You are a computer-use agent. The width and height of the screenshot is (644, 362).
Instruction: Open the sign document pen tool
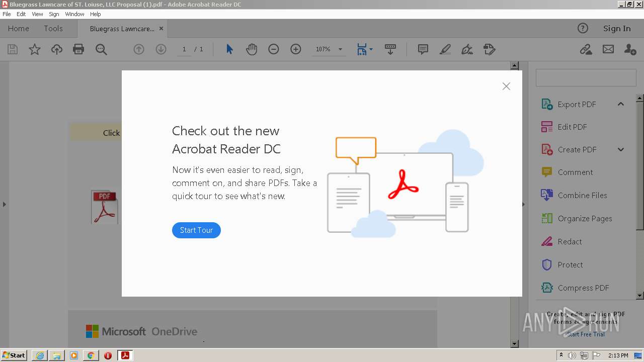(x=467, y=49)
